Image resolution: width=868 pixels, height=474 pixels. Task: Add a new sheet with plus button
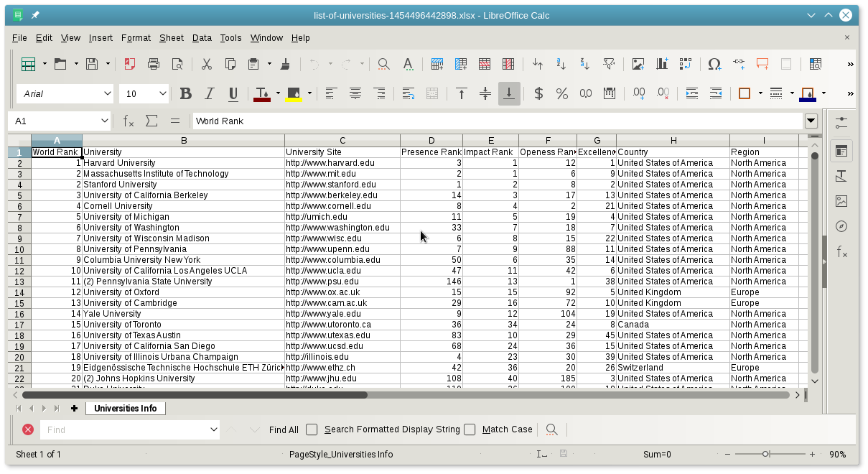pos(74,408)
